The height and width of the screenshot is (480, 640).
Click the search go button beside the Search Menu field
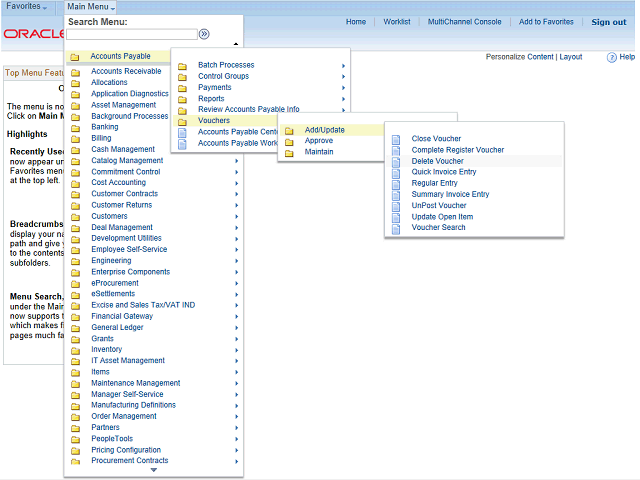(x=204, y=34)
